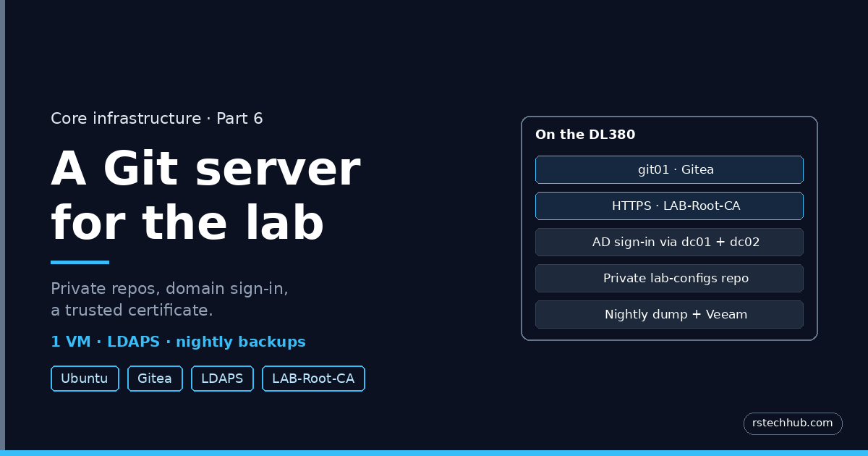Screen dimensions: 868x456
Task: Click '1 VM · LDAPS · nightly backups' text
Action: [178, 342]
